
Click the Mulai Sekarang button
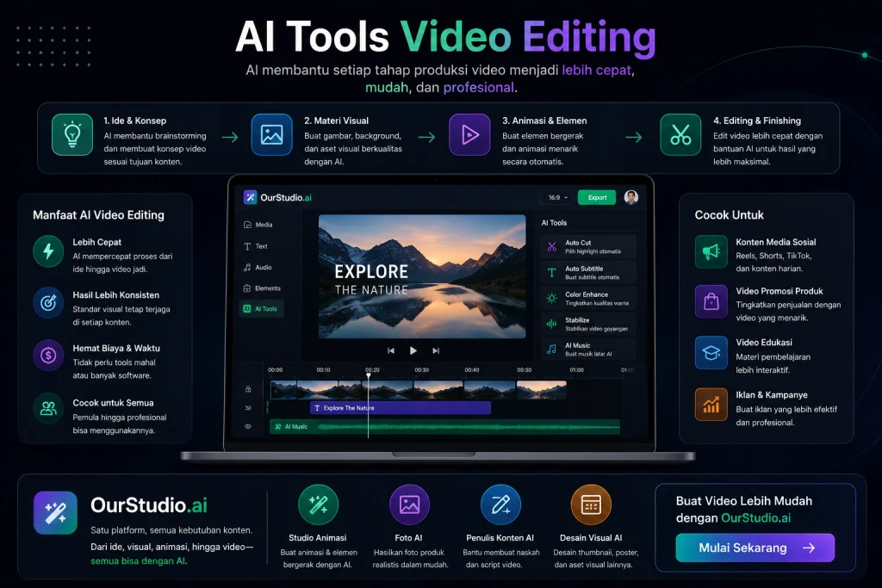pos(755,548)
